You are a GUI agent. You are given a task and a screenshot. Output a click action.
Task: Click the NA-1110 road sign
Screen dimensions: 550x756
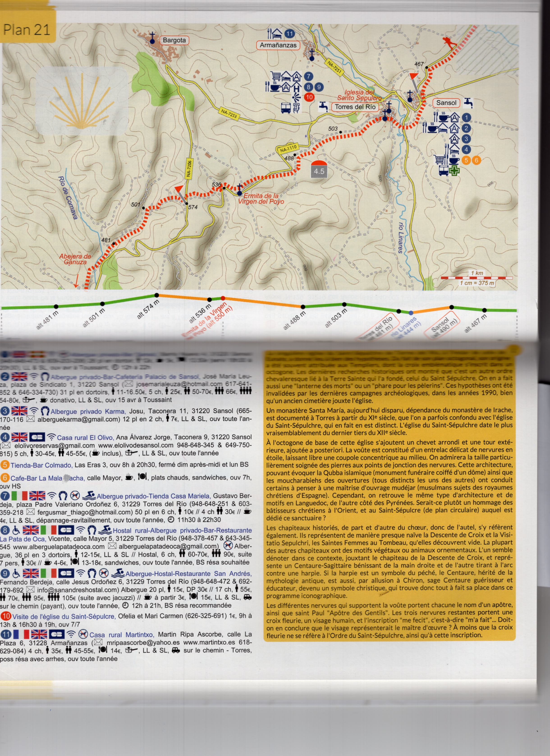pyautogui.click(x=288, y=149)
